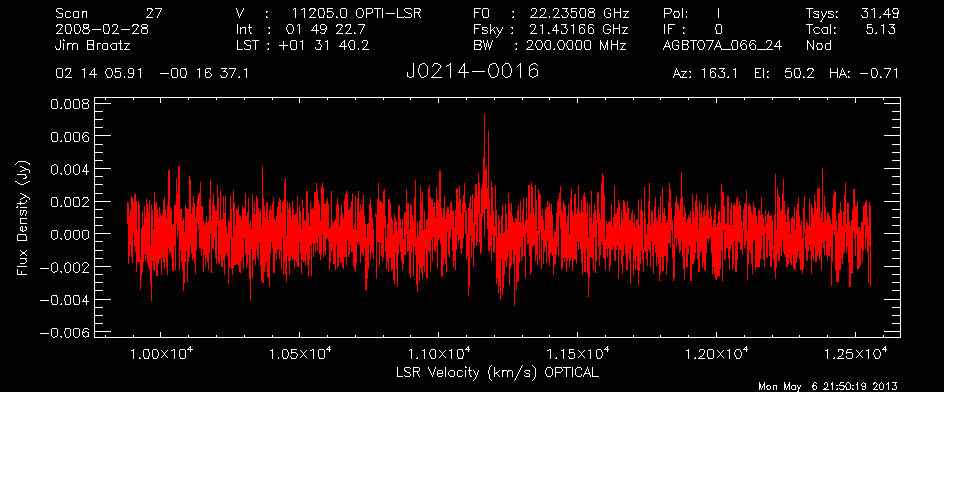Click the 0.004 y-axis tick label

70,169
